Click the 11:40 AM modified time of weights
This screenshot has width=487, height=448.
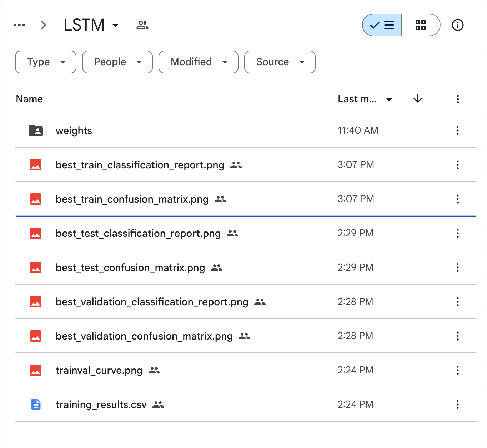(358, 131)
